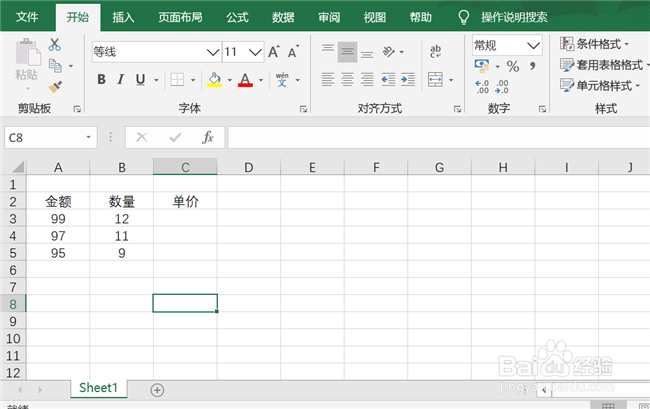Select column C header
The height and width of the screenshot is (409, 650).
pos(185,167)
